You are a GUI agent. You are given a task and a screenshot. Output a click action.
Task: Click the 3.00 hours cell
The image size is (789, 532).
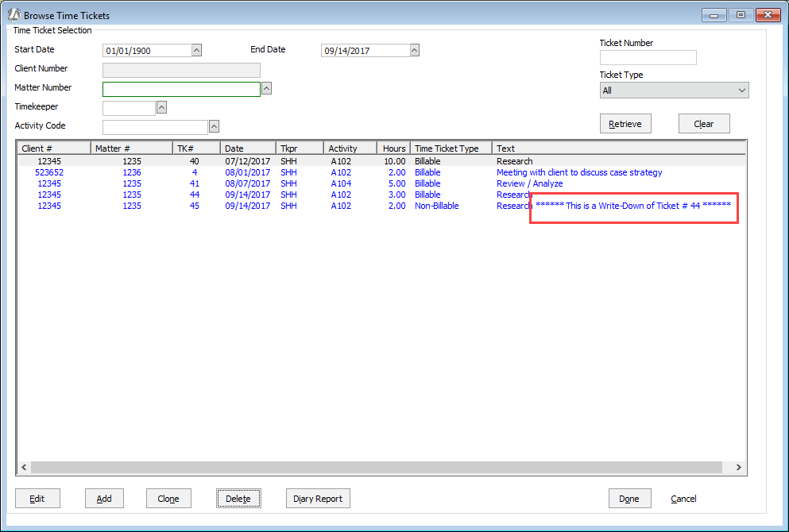coord(397,195)
